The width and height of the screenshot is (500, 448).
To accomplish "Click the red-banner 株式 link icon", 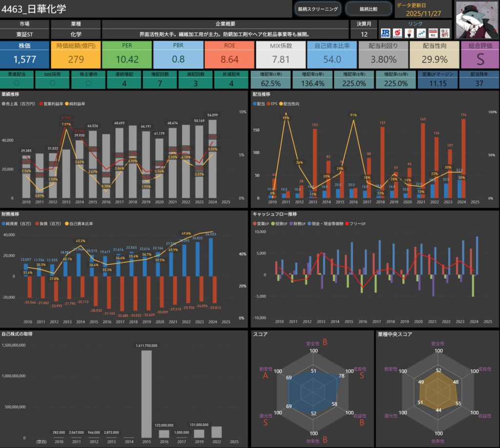I will coord(433,33).
